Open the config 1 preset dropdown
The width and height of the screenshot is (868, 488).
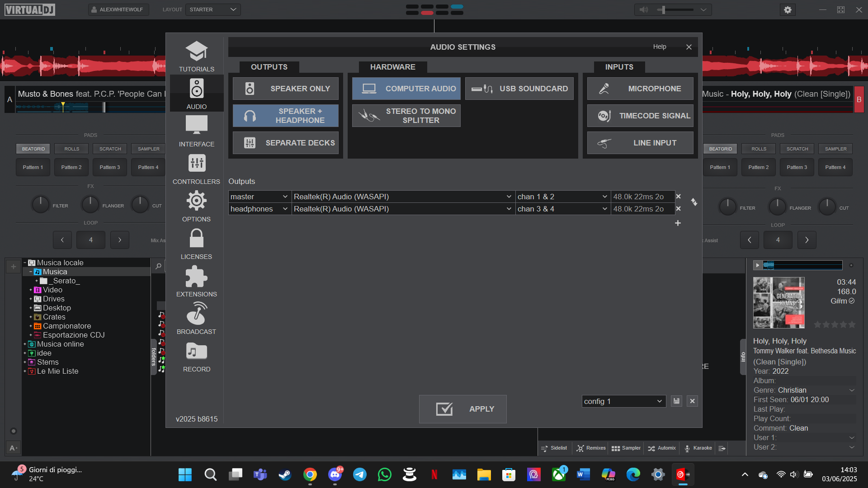point(623,401)
